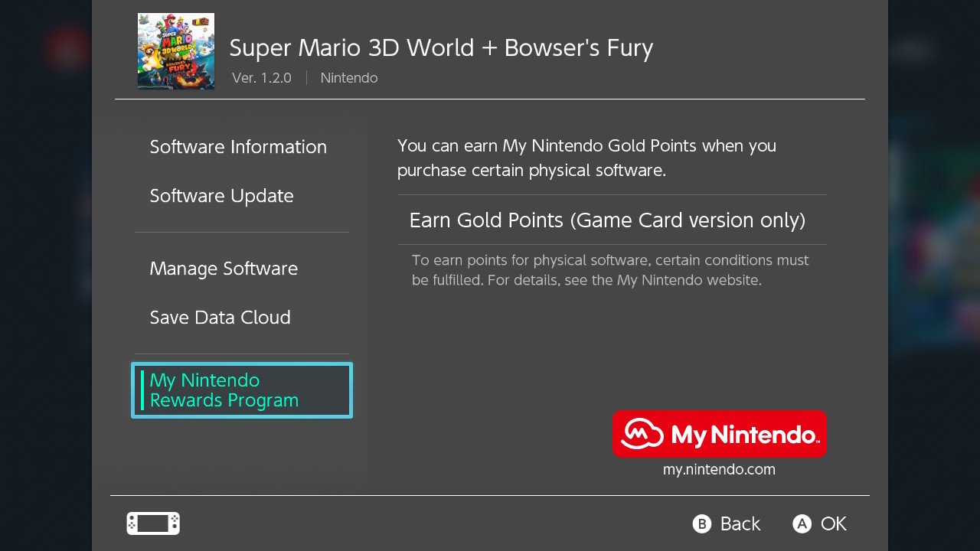Select highlighted My Nintendo Rewards Program item
980x551 pixels.
[x=242, y=390]
